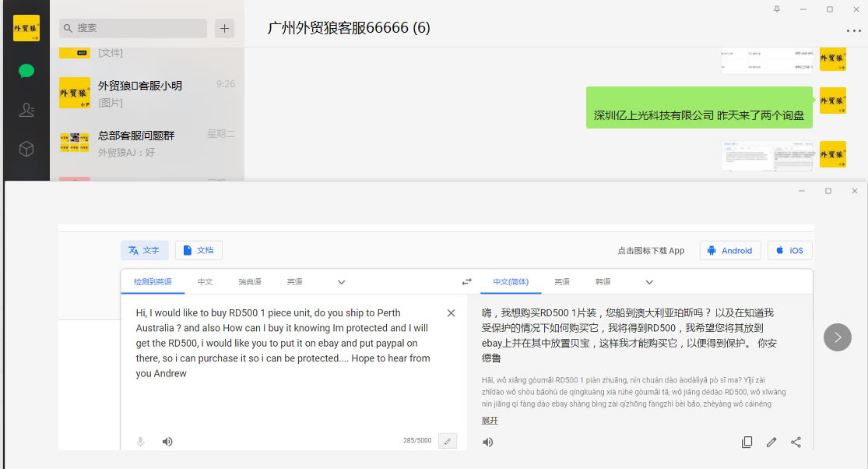Swap the source and target languages
868x469 pixels.
click(x=466, y=282)
